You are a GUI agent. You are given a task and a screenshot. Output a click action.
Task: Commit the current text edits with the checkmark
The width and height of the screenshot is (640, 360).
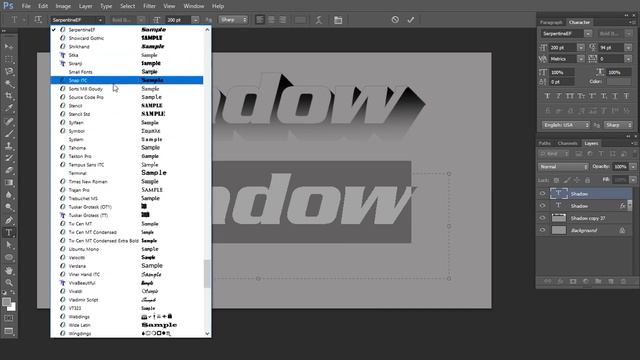pyautogui.click(x=411, y=20)
